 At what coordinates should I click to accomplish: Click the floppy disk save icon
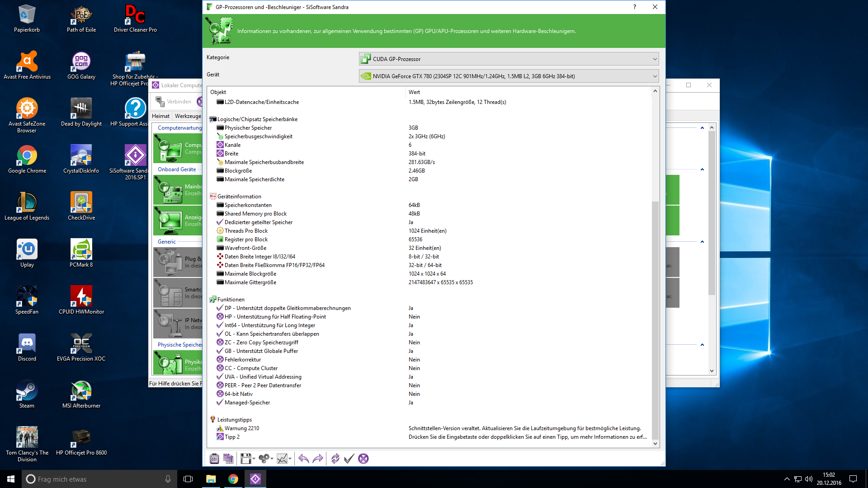pos(245,459)
